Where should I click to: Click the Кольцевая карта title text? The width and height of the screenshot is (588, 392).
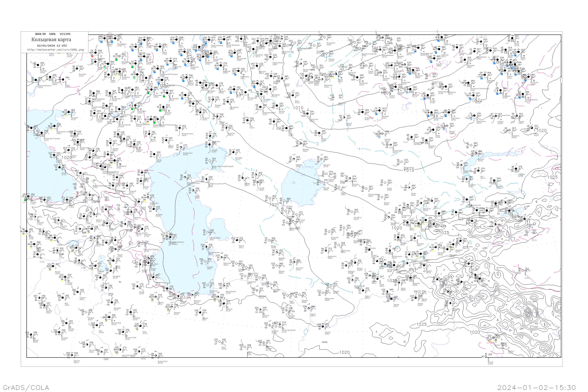51,40
